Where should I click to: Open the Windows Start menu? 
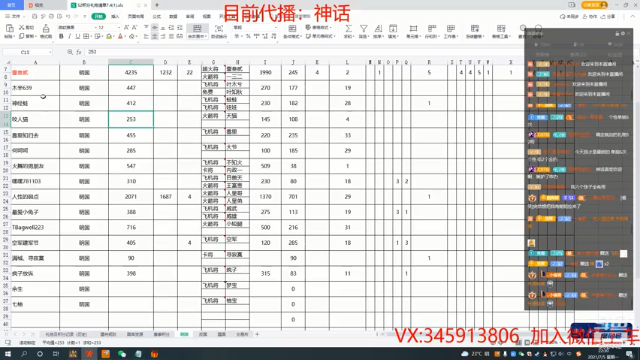coord(8,353)
